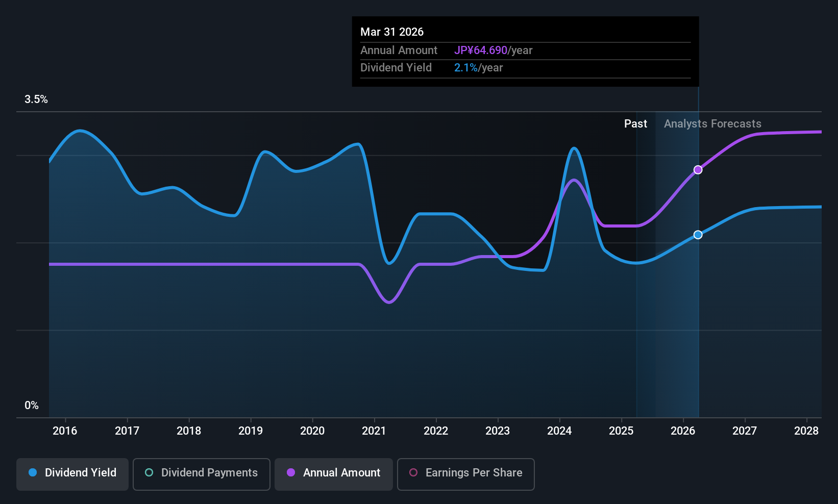This screenshot has width=838, height=504.
Task: Click the 2023 x-axis label
Action: (x=498, y=431)
